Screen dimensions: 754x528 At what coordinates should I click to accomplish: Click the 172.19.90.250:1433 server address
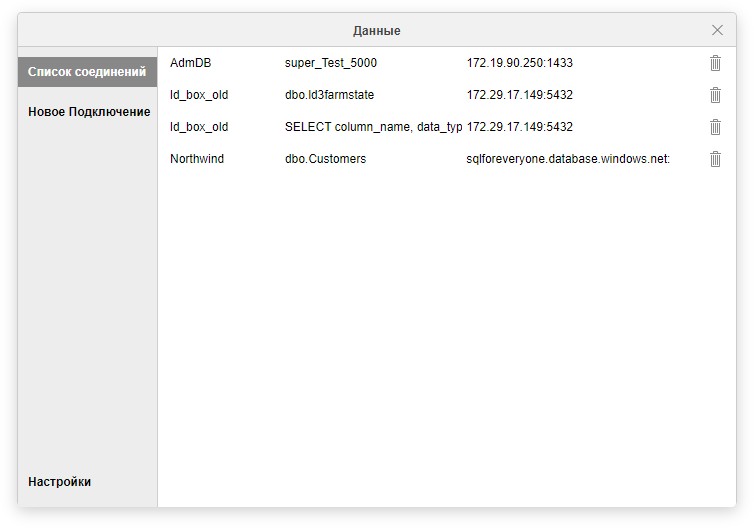(x=520, y=63)
